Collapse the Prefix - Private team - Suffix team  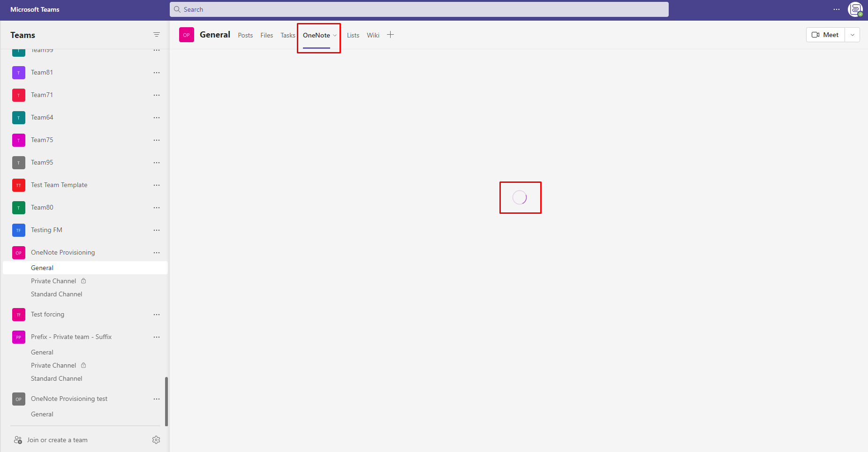coord(71,337)
